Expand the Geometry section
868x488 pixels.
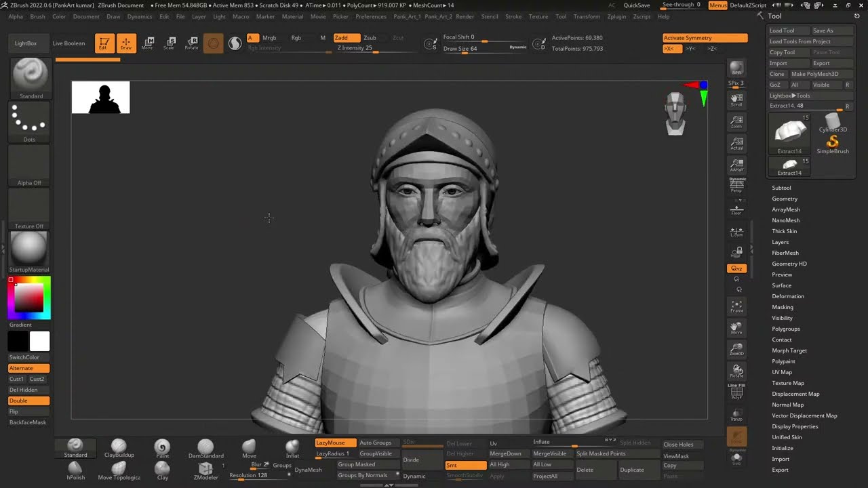click(785, 199)
